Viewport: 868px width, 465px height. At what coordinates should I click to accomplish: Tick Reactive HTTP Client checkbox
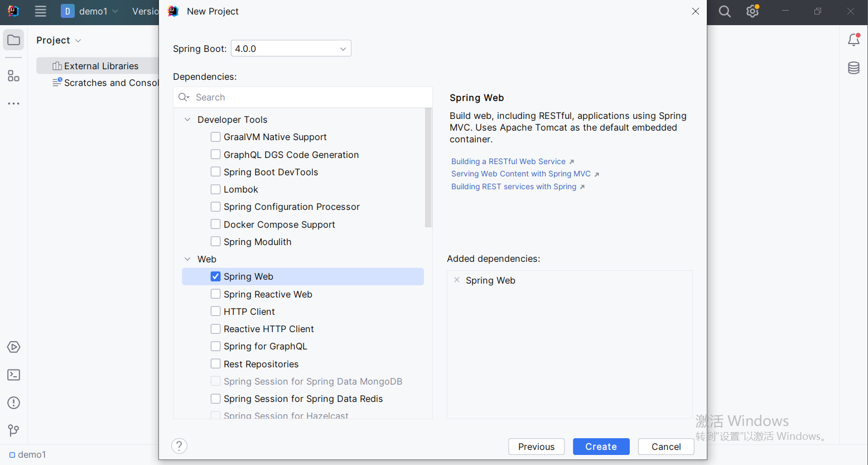pos(215,329)
